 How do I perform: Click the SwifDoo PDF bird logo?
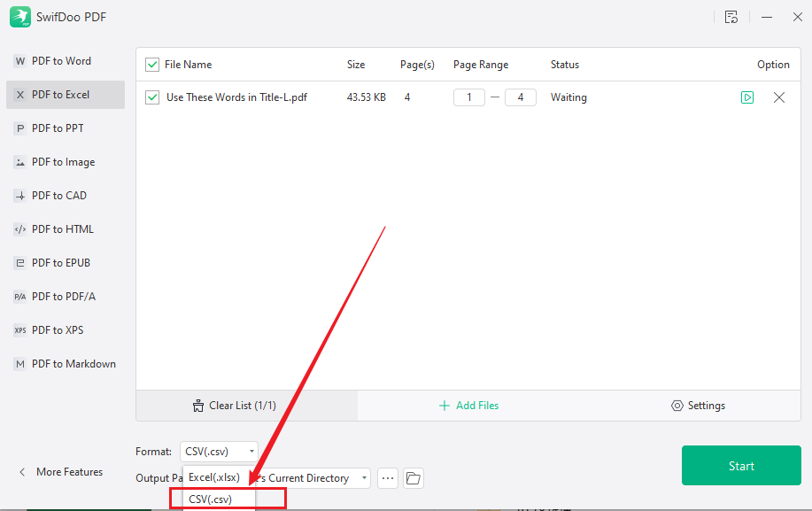[x=20, y=17]
